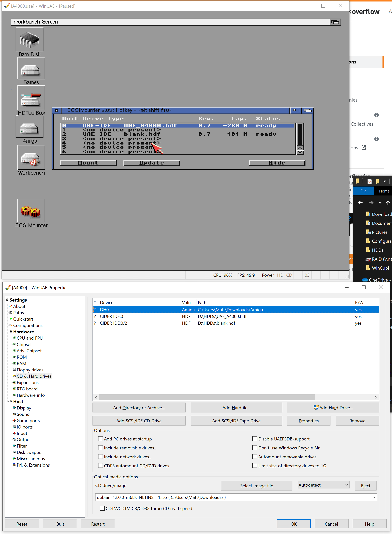The height and width of the screenshot is (534, 392).
Task: Collapse the Settings tree root
Action: click(x=7, y=300)
